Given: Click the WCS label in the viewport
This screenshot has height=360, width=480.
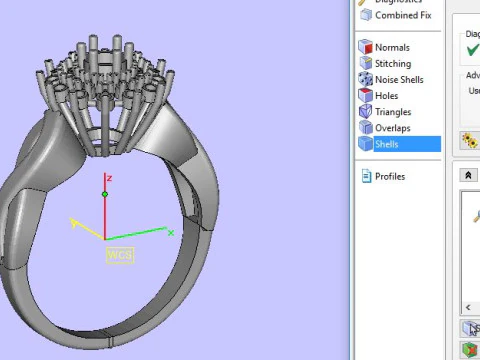Looking at the screenshot, I should point(120,255).
